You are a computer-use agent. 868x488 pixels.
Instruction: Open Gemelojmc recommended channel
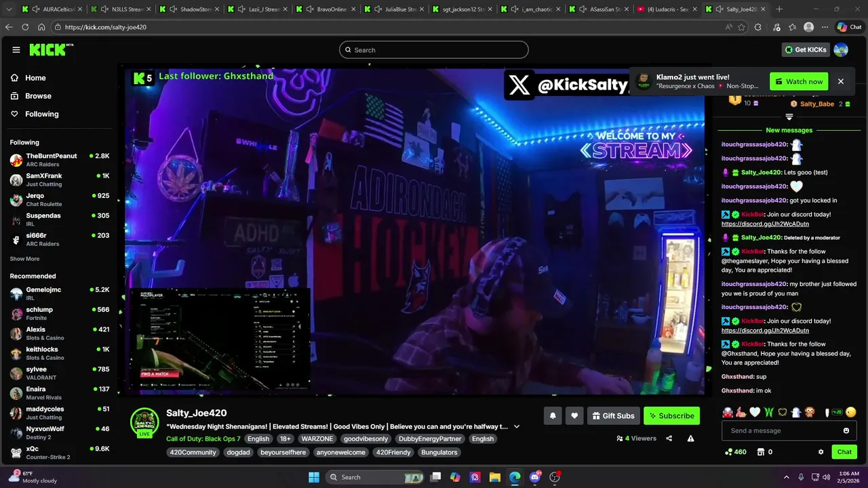[60, 293]
